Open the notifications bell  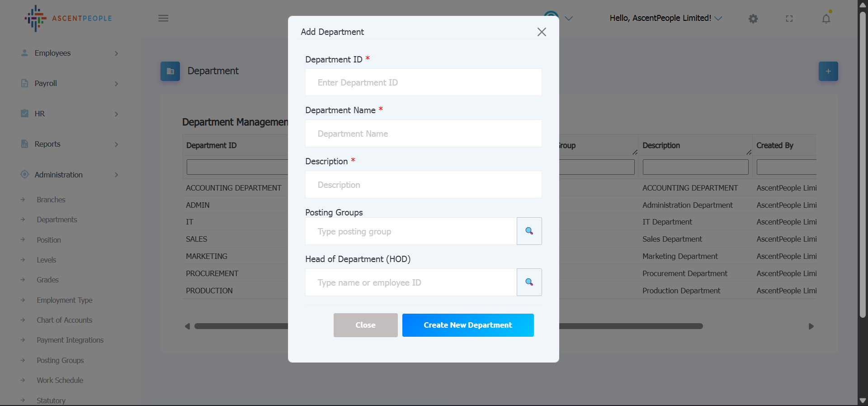pos(826,19)
